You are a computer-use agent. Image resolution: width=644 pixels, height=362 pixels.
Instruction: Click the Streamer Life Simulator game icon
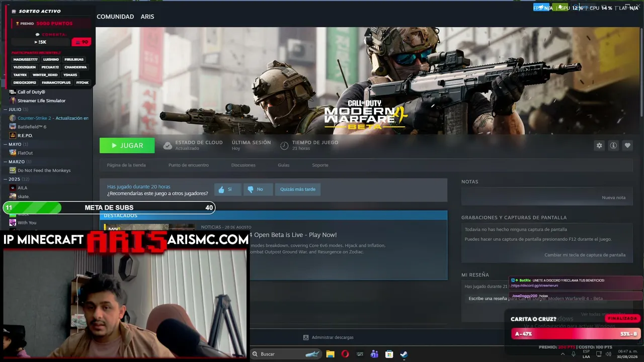coord(13,101)
